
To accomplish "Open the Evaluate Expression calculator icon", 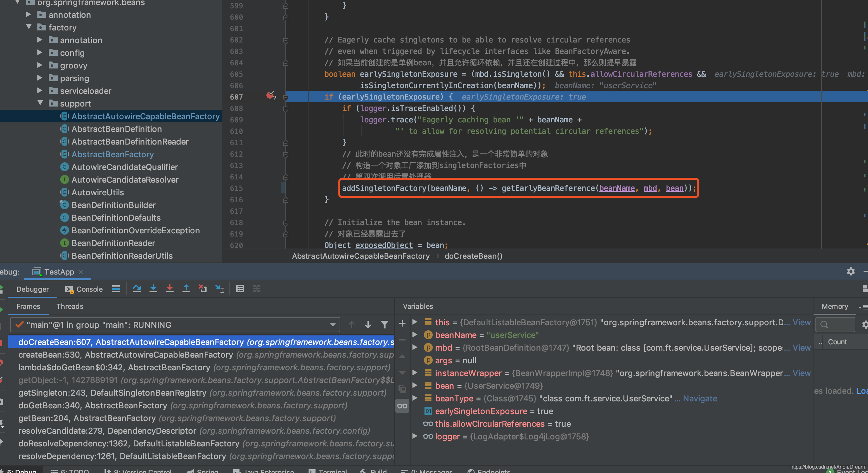I will coord(240,288).
